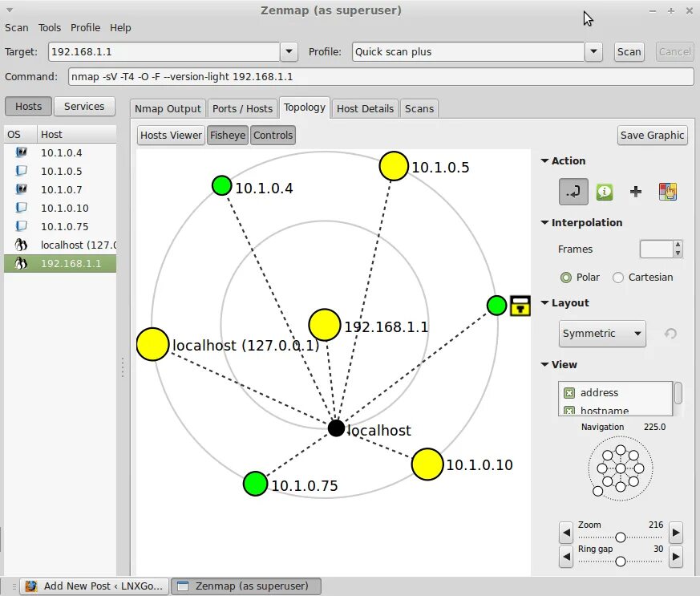Collapse the Layout section

click(x=544, y=302)
